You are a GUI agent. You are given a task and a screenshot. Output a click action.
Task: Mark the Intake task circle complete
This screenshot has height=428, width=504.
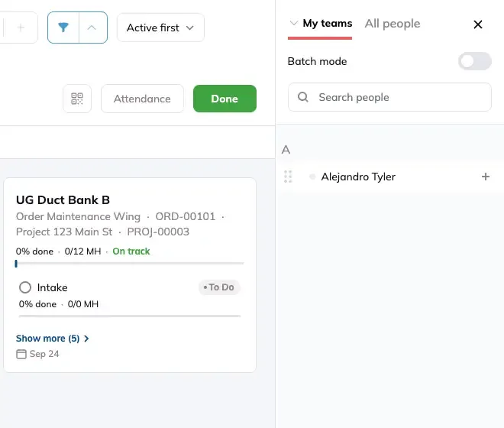point(25,287)
